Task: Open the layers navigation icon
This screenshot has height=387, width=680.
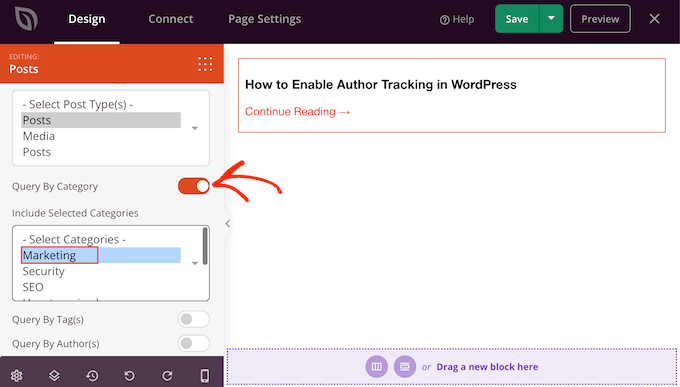Action: point(54,375)
